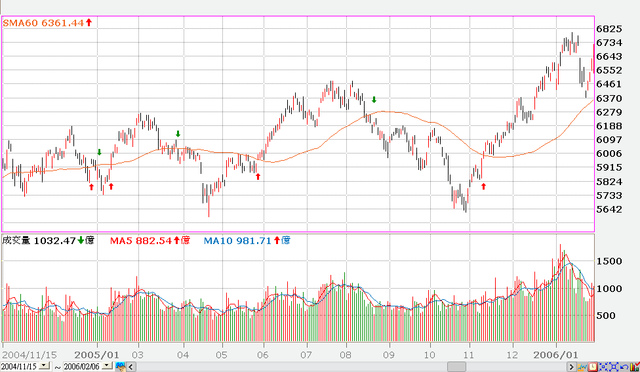Click the 5642 price axis label
Image resolution: width=640 pixels, height=372 pixels.
(x=609, y=209)
